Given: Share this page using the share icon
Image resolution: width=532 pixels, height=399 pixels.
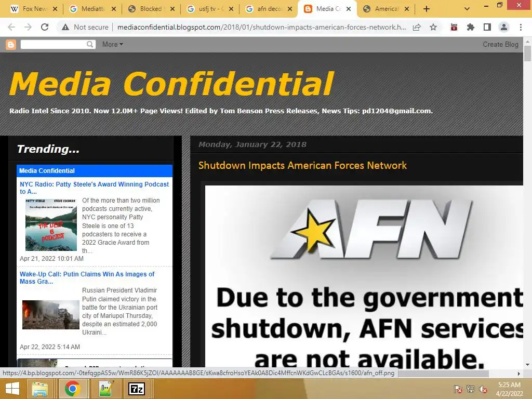Looking at the screenshot, I should [x=417, y=27].
